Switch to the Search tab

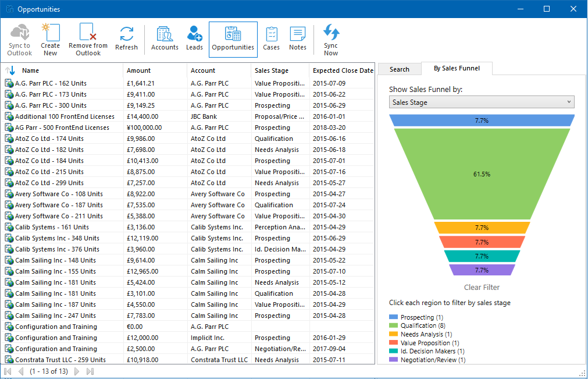point(399,69)
